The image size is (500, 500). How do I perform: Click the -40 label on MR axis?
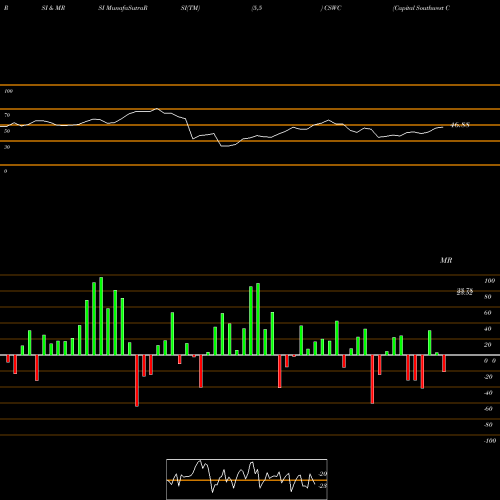[x=488, y=393]
